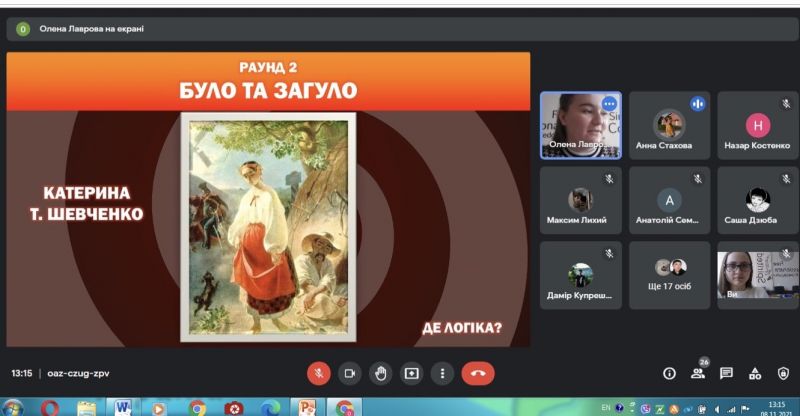Click the 'Олена Лаврова на екрані' presentation banner
This screenshot has height=416, width=800.
click(402, 29)
